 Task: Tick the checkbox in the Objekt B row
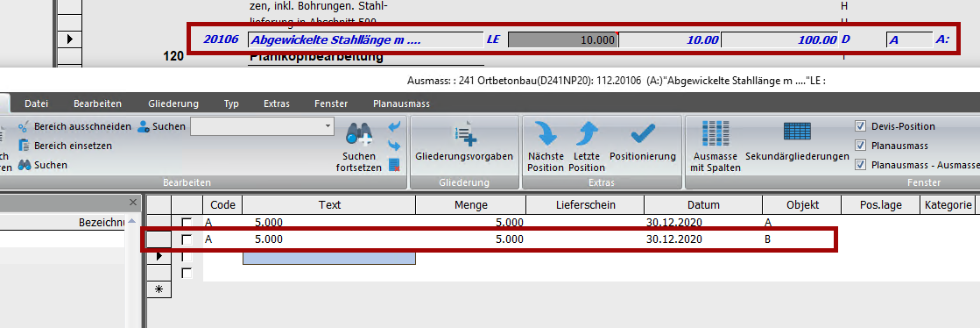click(187, 239)
